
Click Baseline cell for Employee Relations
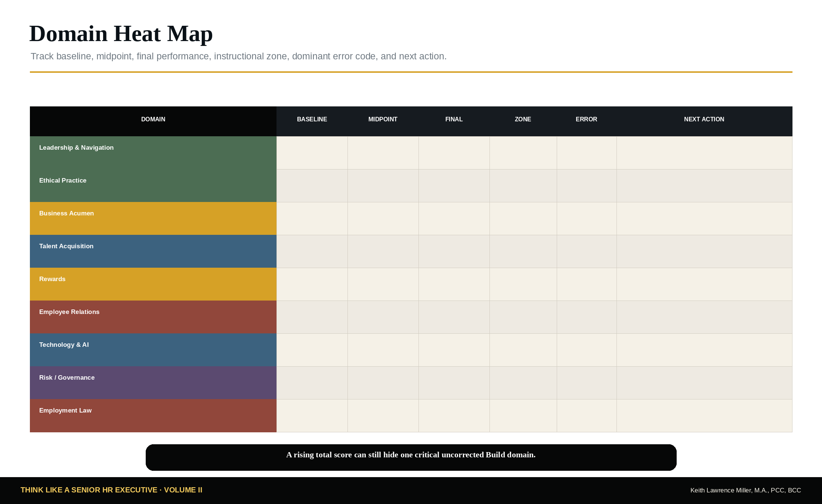click(312, 317)
